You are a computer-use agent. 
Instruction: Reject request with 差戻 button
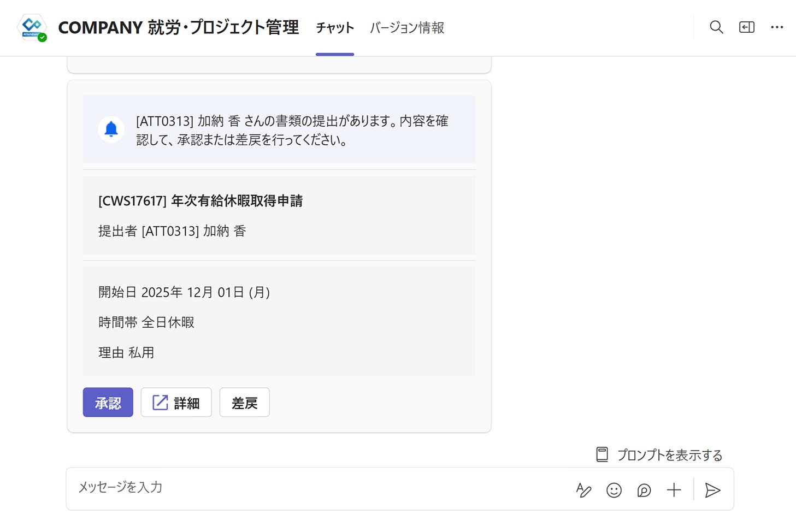tap(244, 403)
